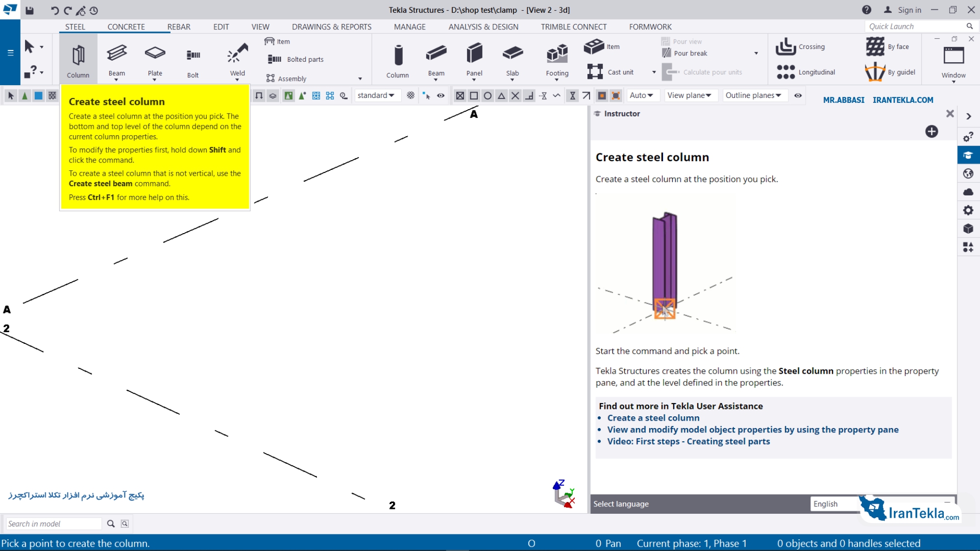980x551 pixels.
Task: Click the Bolted parts button
Action: coord(295,59)
